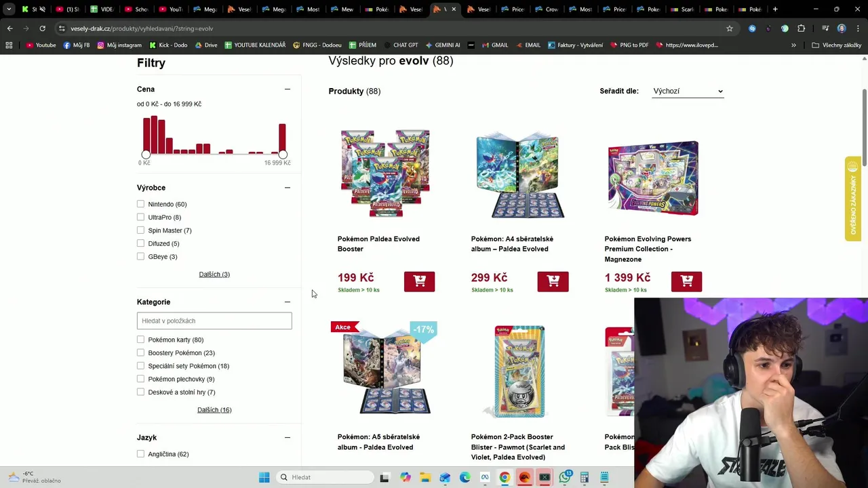
Task: Check the Nintendo (60) manufacturer filter
Action: point(140,204)
